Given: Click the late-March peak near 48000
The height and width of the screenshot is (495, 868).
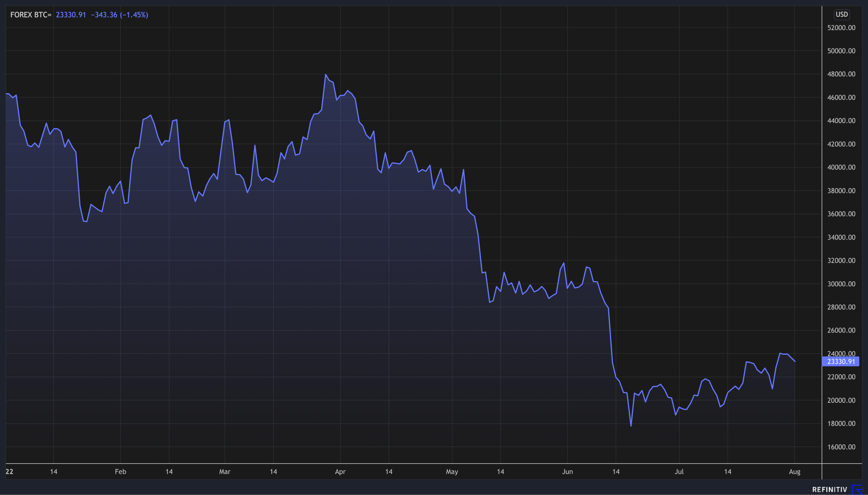Looking at the screenshot, I should (325, 75).
